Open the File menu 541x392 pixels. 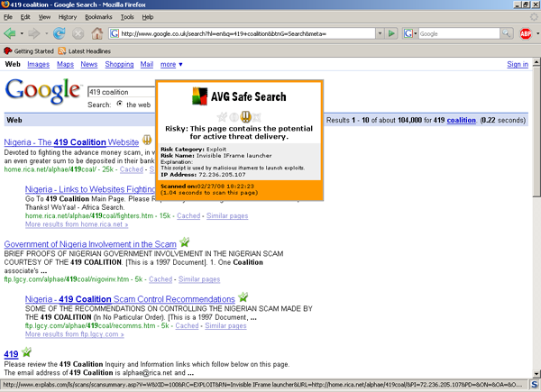(8, 17)
